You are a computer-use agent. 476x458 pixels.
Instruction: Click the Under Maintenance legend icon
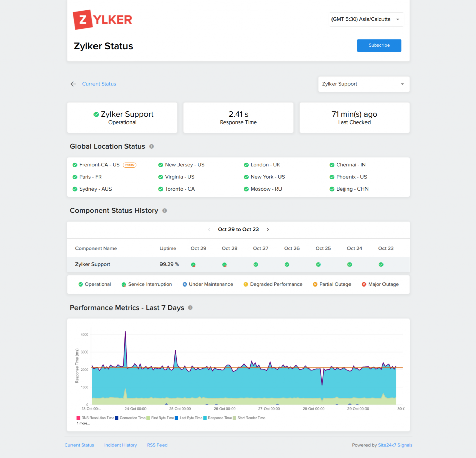pos(185,284)
